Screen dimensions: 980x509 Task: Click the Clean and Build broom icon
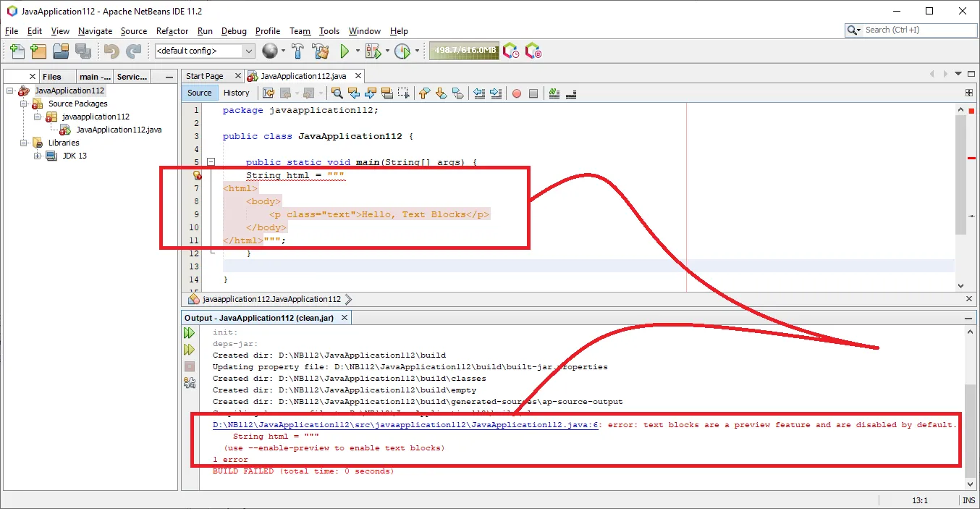tap(320, 51)
